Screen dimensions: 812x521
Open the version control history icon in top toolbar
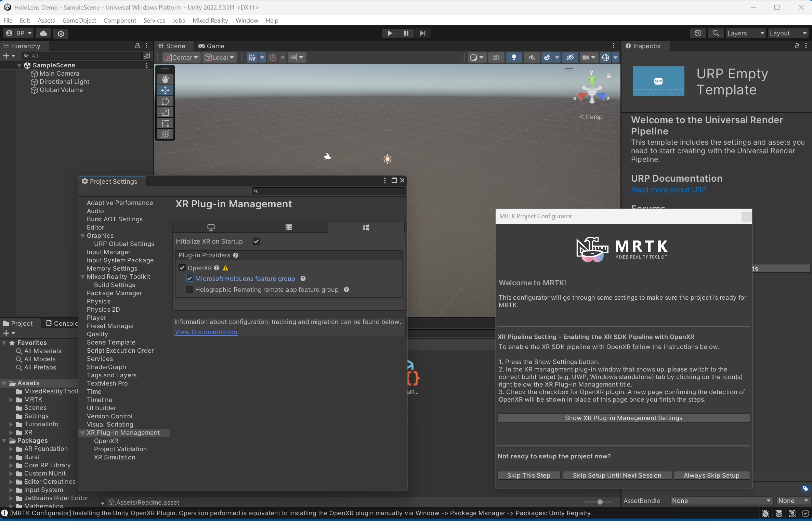pos(698,33)
